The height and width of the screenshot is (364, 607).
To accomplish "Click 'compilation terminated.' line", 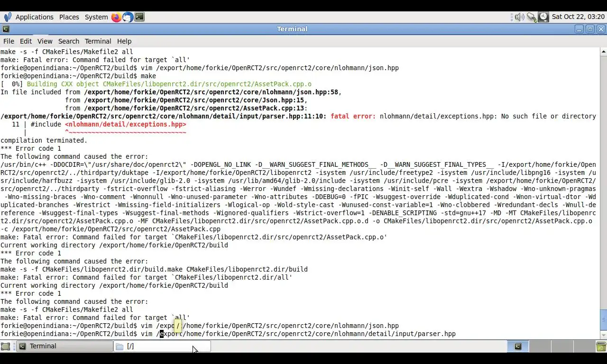I will click(x=44, y=140).
